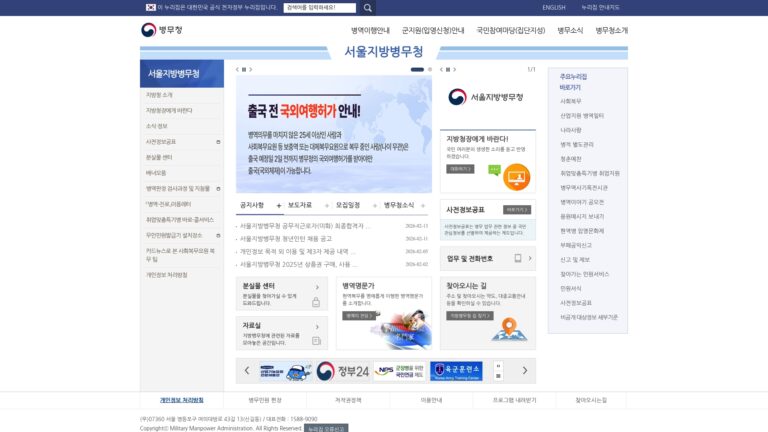Expand 사전정보공표 in left sidebar

tap(218, 142)
